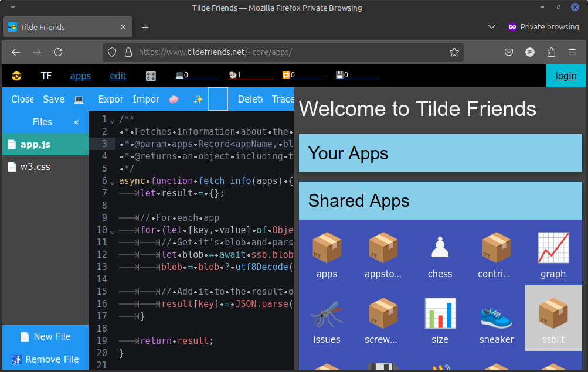Collapse the Files sidebar with the « chevron

(76, 122)
